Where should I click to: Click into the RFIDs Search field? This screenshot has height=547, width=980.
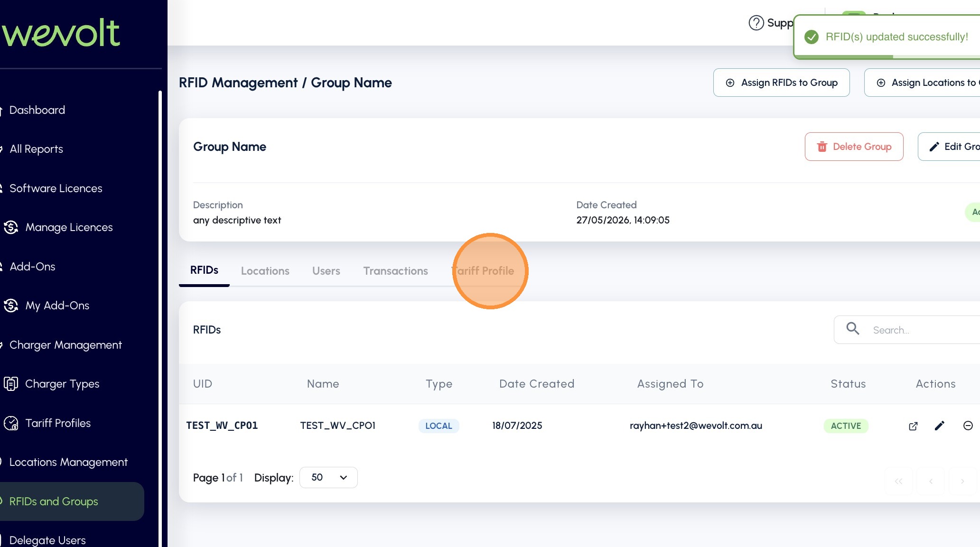point(907,330)
